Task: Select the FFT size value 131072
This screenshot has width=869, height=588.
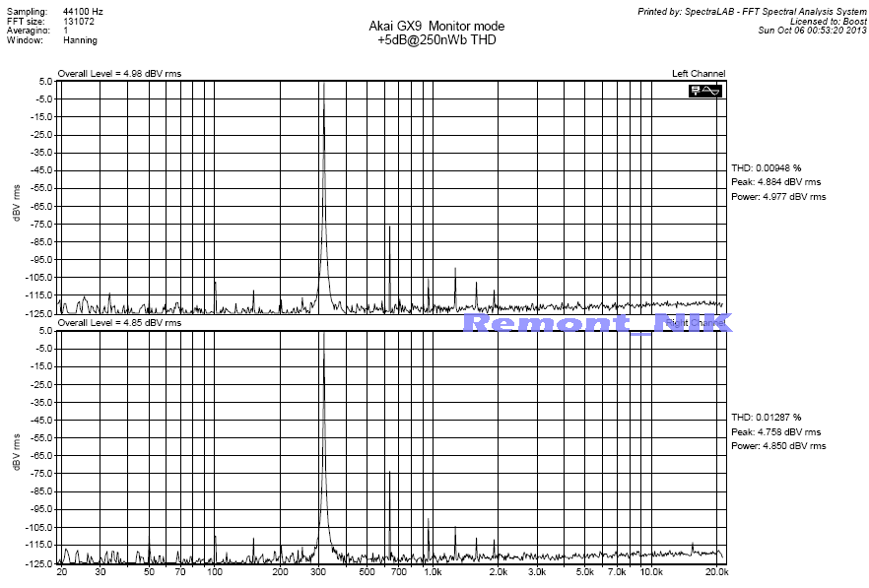Action: pos(79,19)
